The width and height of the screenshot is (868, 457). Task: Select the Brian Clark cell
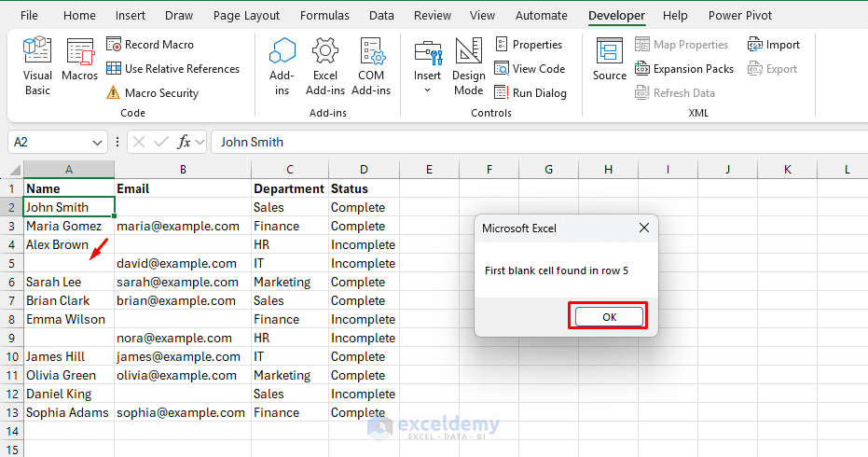point(69,301)
